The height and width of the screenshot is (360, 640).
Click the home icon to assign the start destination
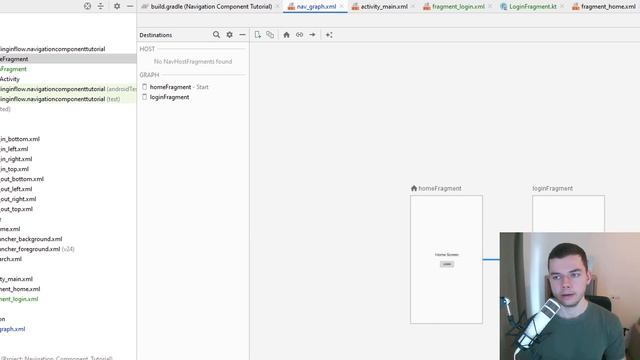coord(286,35)
